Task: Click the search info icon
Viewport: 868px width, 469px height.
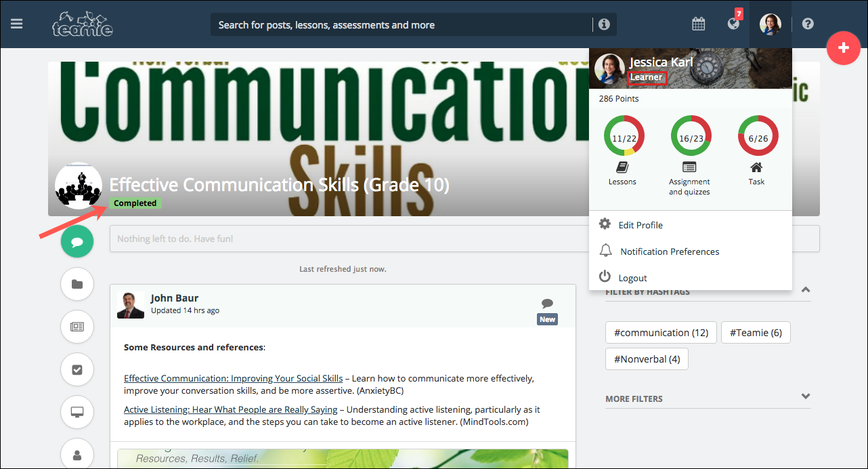Action: coord(604,24)
